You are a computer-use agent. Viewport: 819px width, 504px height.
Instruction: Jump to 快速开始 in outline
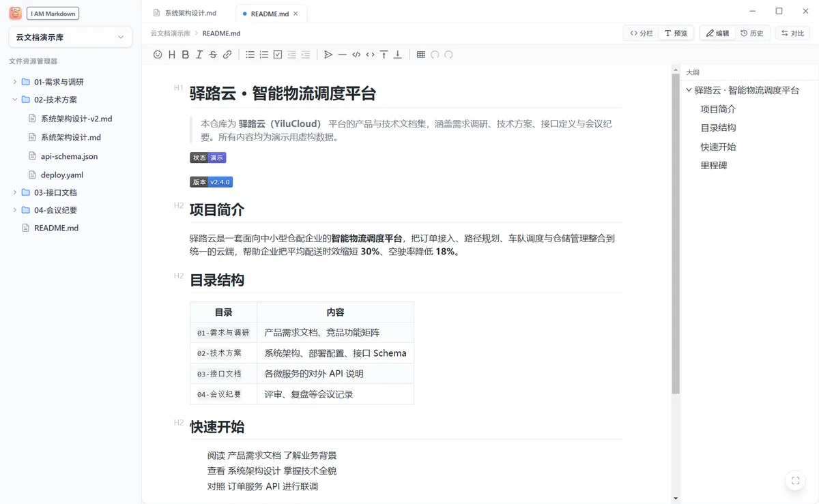(x=718, y=147)
